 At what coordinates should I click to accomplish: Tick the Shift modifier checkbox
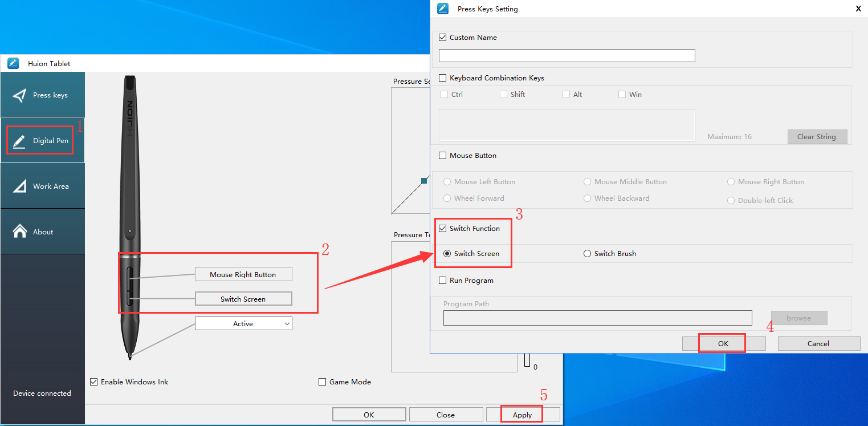point(503,95)
